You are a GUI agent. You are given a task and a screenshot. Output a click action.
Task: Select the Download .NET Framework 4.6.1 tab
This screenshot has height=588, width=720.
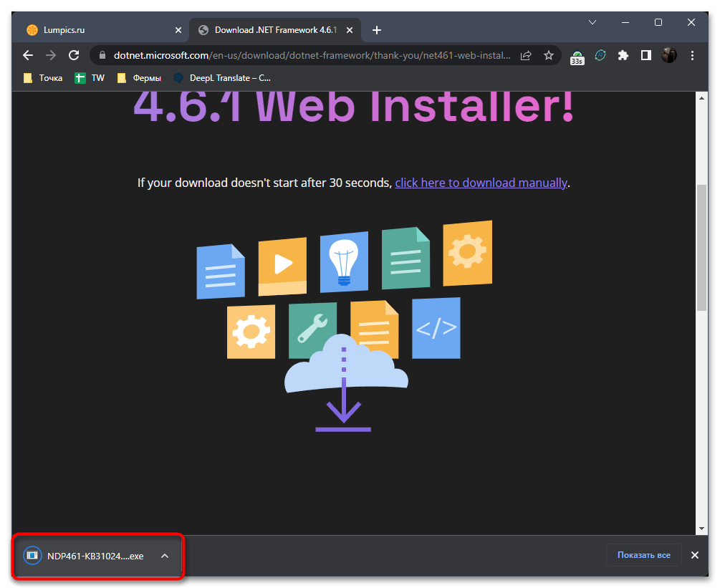click(275, 30)
